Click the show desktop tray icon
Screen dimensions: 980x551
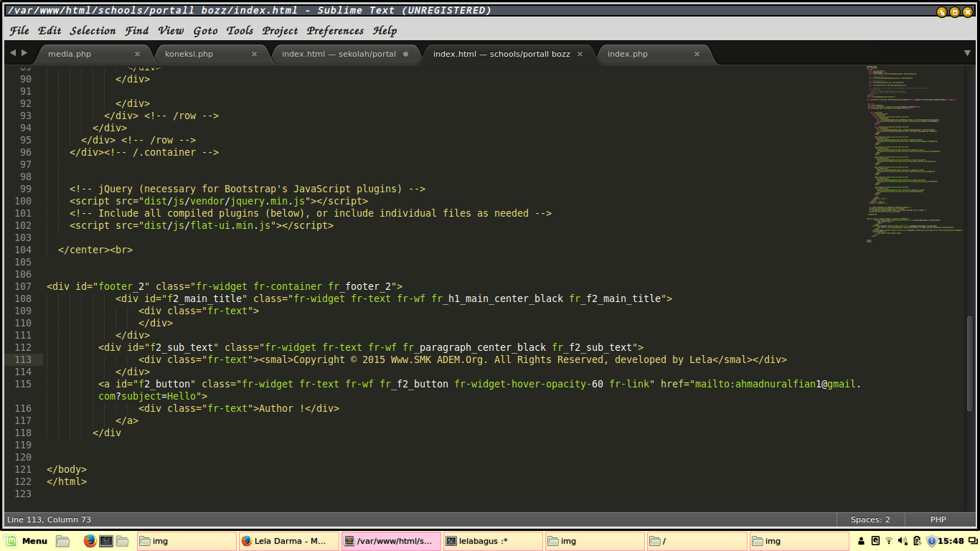point(972,541)
